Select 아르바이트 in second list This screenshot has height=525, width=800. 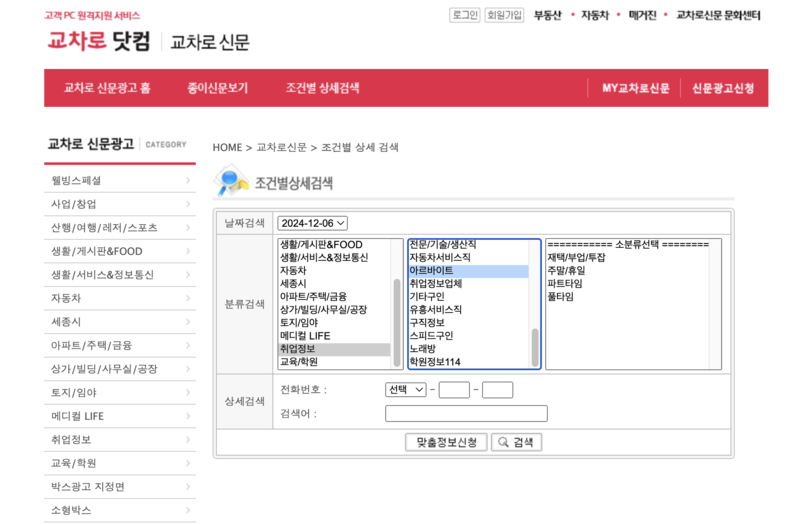(x=468, y=271)
